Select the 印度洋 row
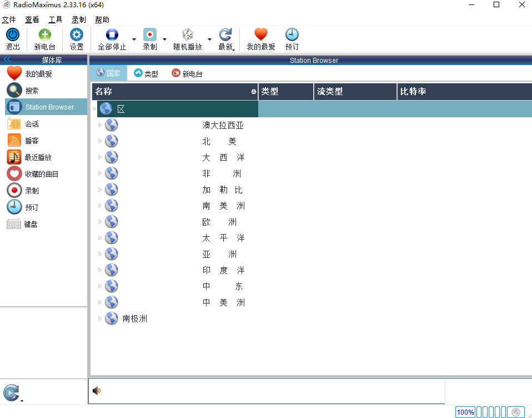 [311, 270]
